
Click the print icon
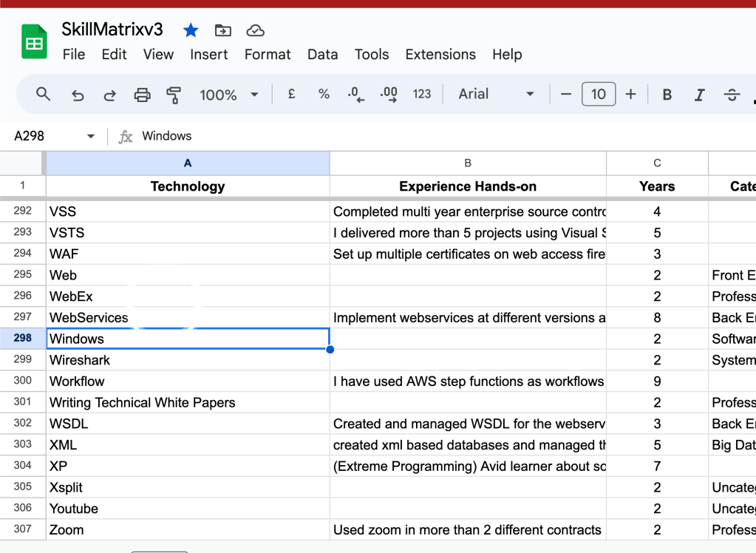[x=142, y=95]
